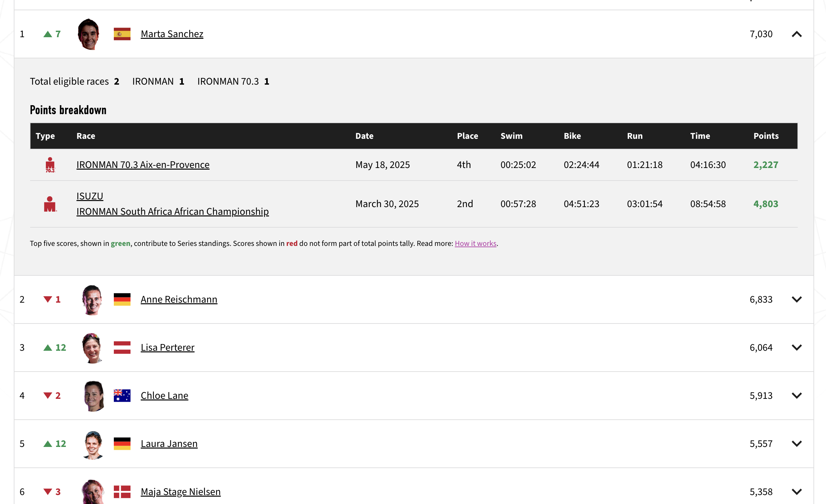Click the green 4,803 points value
Viewport: 826px width, 504px height.
[x=766, y=204]
